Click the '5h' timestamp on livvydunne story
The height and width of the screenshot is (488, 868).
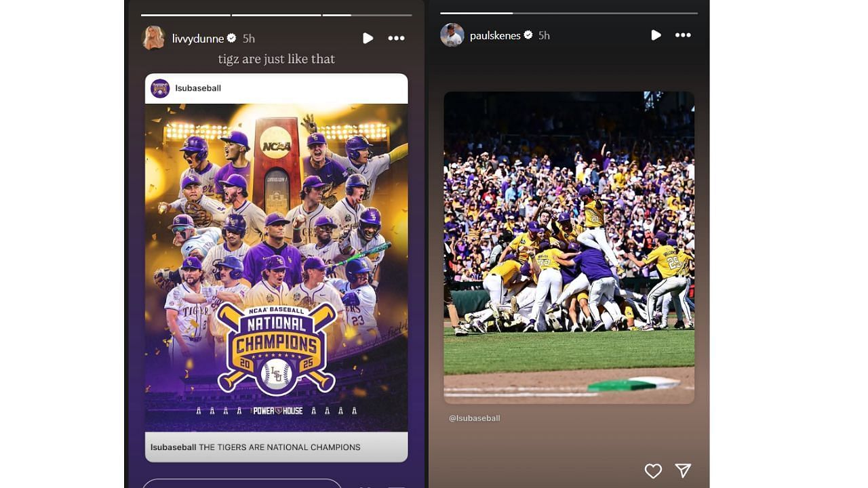[x=249, y=39]
